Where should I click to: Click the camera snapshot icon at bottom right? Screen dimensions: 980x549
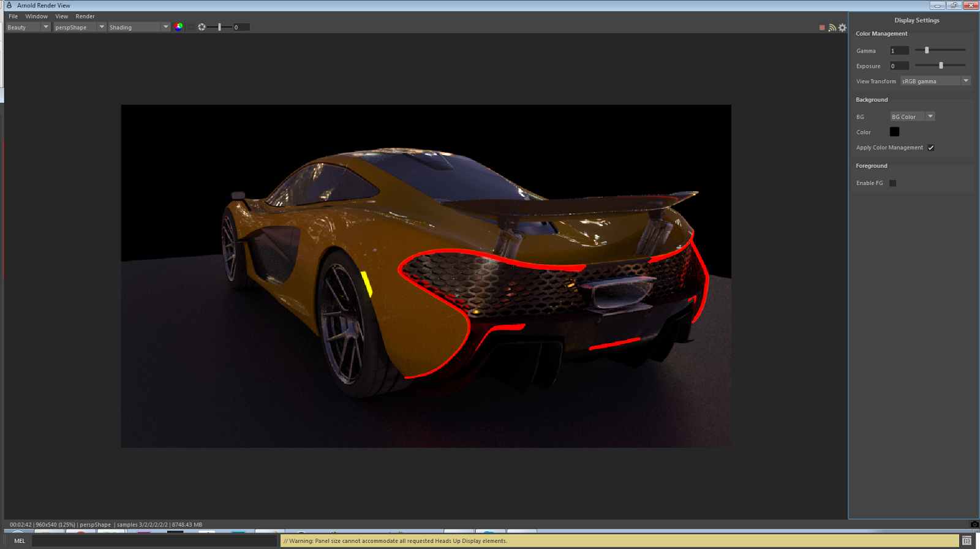pyautogui.click(x=974, y=524)
